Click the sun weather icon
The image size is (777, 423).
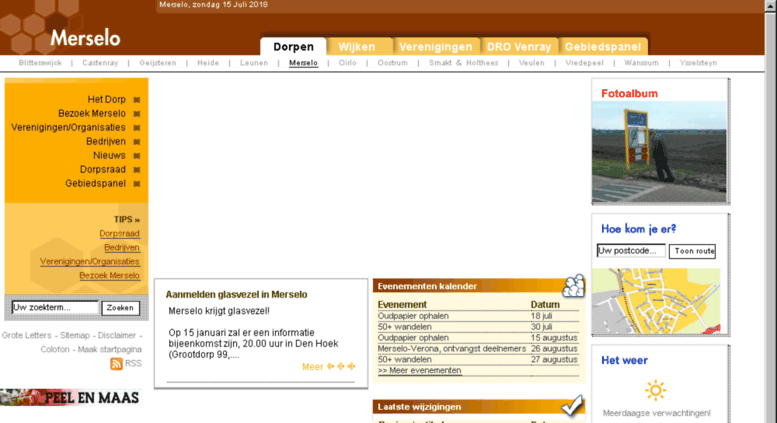click(655, 390)
